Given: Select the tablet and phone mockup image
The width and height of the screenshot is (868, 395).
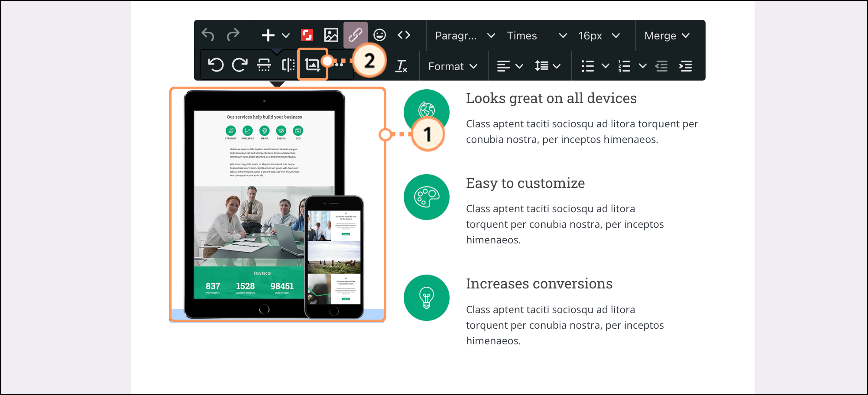Looking at the screenshot, I should tap(277, 204).
